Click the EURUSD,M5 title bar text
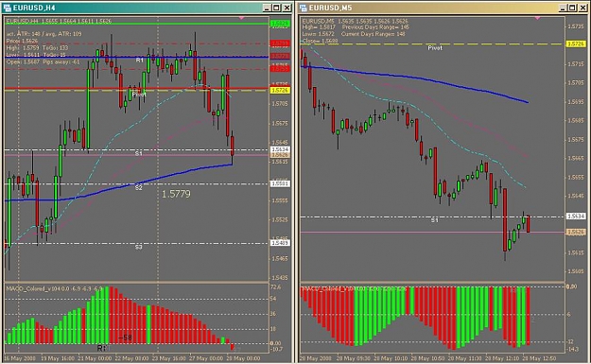This screenshot has width=591, height=364. 330,8
